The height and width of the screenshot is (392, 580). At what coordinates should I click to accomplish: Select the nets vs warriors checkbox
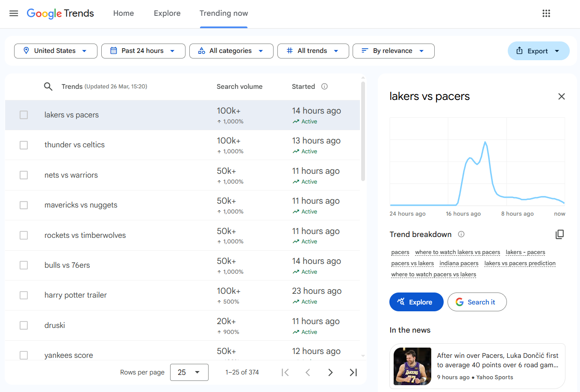[x=24, y=175]
